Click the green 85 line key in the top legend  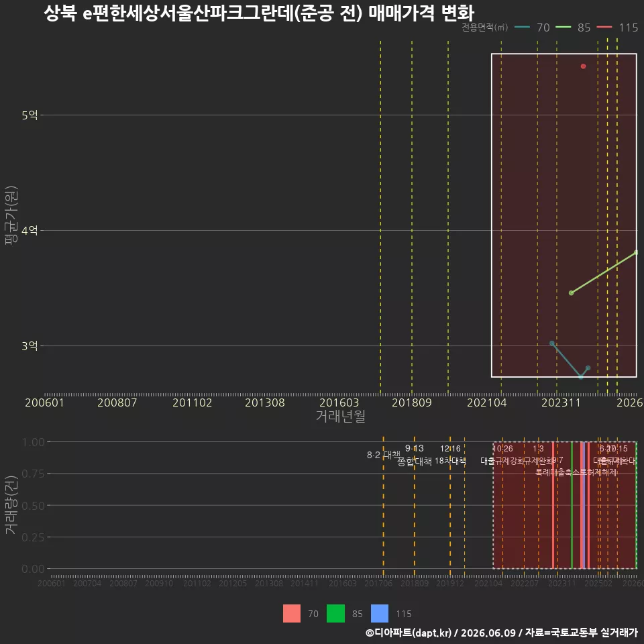coord(563,27)
